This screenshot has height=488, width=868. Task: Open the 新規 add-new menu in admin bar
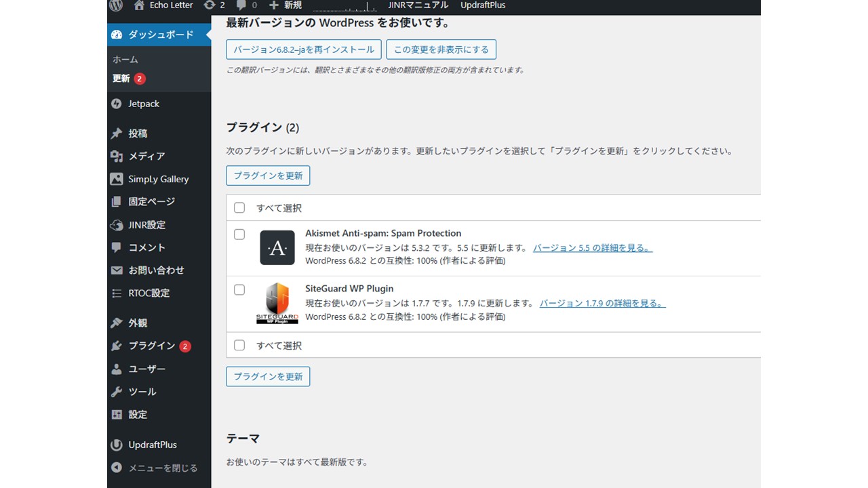(285, 5)
